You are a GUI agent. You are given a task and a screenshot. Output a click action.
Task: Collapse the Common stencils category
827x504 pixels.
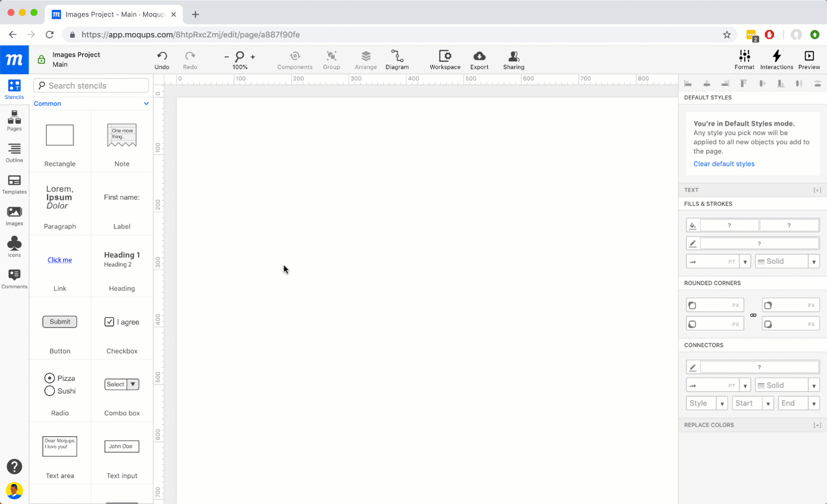point(146,103)
